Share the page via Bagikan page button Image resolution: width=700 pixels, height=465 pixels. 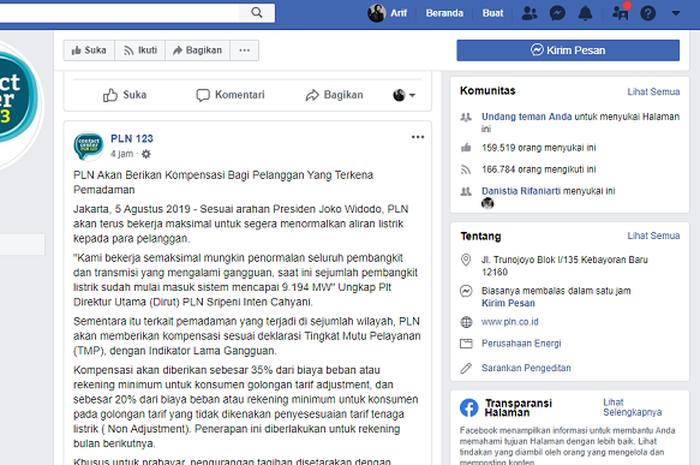[x=197, y=50]
